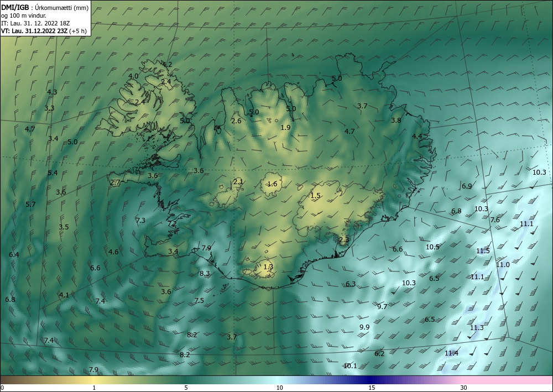Click the 4.0 precipitation value
The height and width of the screenshot is (392, 553).
coord(133,76)
